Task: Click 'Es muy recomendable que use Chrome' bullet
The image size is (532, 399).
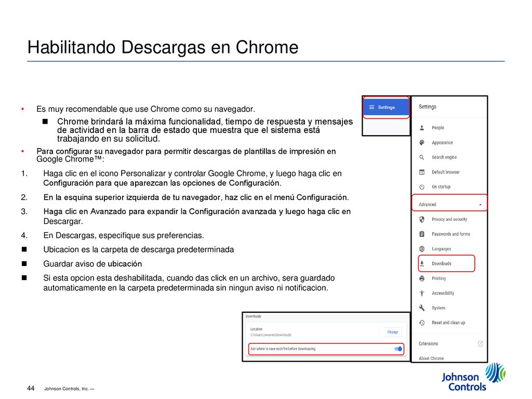Action: 145,109
